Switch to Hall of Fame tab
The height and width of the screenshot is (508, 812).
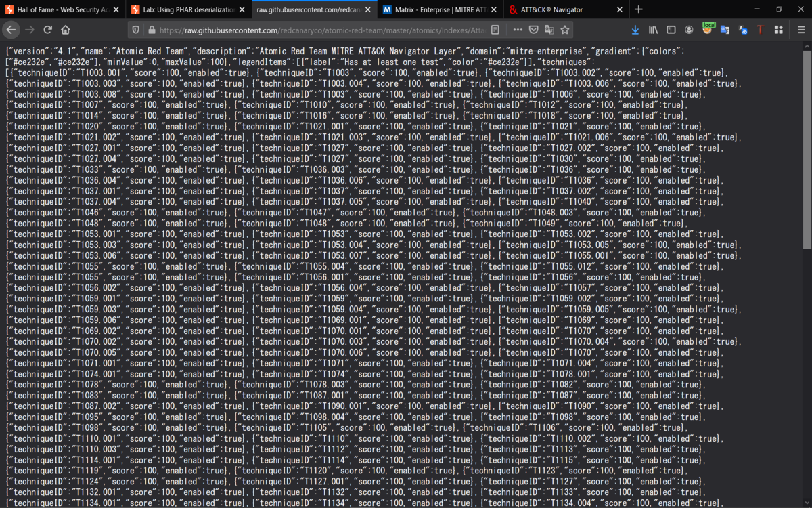[x=62, y=9]
